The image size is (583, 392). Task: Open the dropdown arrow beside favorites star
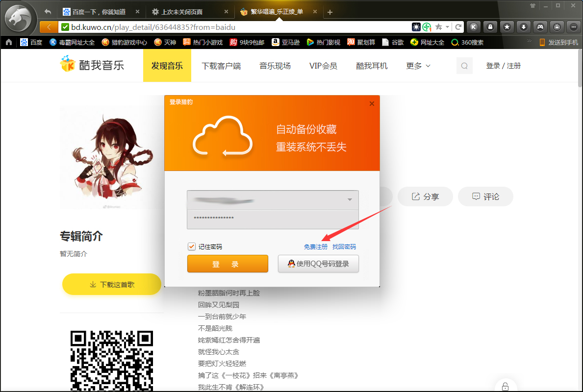[x=447, y=27]
